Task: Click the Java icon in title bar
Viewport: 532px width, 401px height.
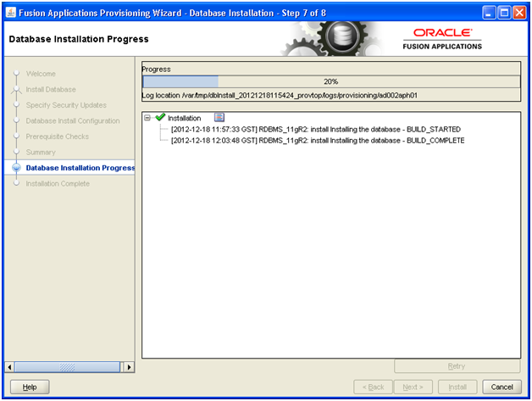Action: (11, 13)
